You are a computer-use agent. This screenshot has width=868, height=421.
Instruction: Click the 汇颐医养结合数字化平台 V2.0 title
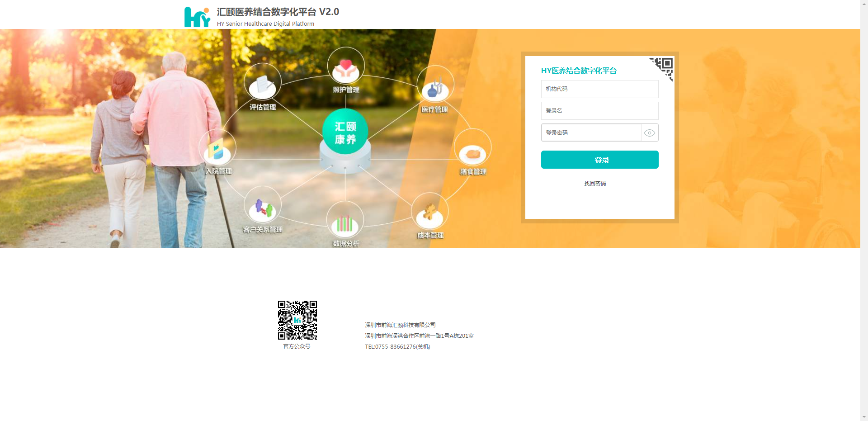pyautogui.click(x=278, y=12)
